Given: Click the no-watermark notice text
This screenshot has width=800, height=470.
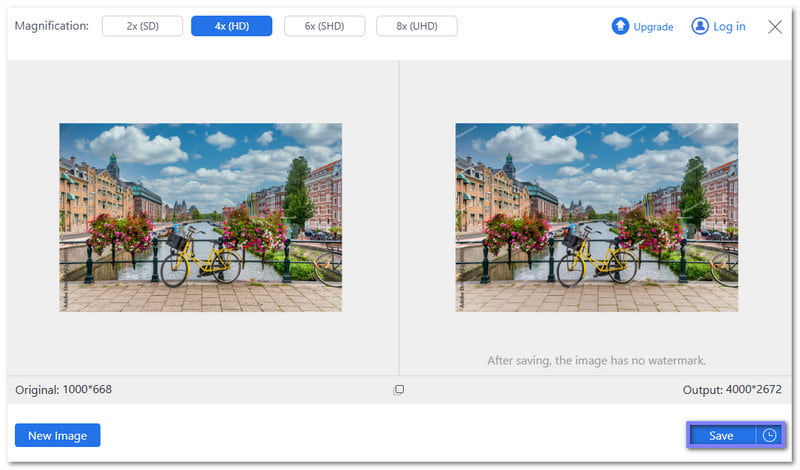Looking at the screenshot, I should click(596, 360).
